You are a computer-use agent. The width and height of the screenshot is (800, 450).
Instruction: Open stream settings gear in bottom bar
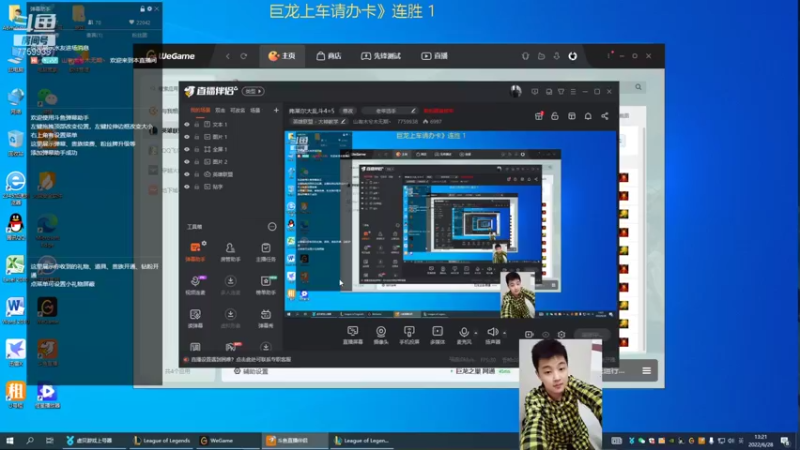561,335
